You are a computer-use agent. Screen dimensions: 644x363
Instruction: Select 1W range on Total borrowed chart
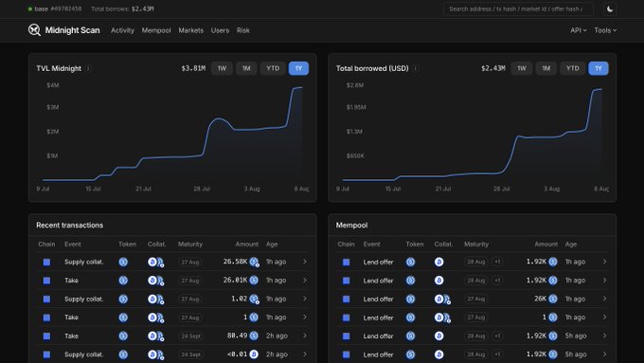tap(522, 68)
